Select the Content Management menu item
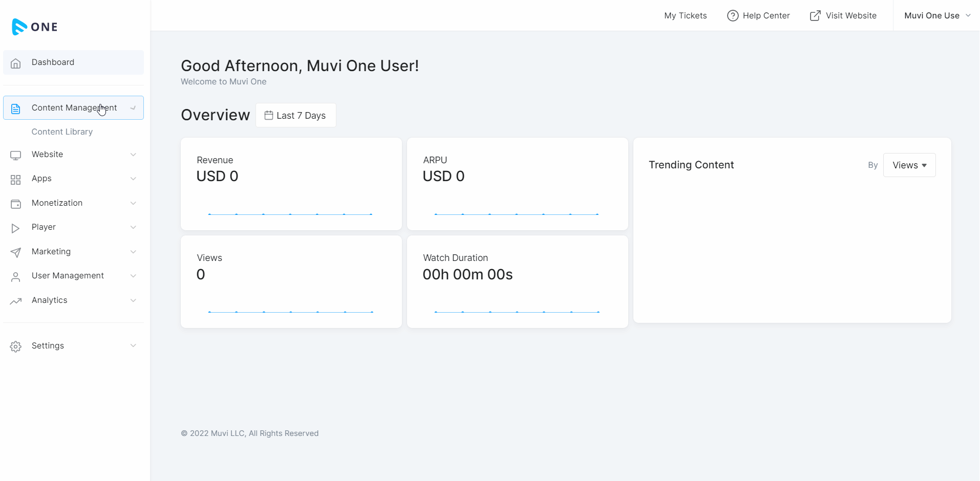Screen dimensions: 980x481 73,108
